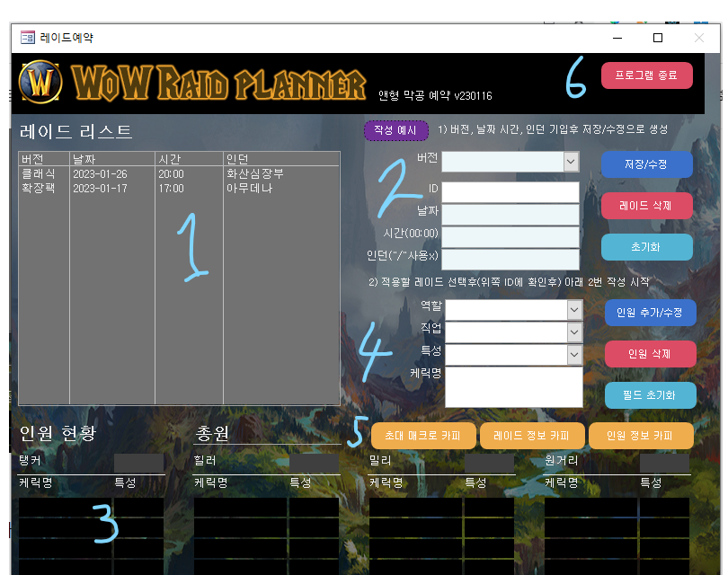The width and height of the screenshot is (728, 575).
Task: Click the first row of the 원거리 list
Action: pyautogui.click(x=617, y=508)
